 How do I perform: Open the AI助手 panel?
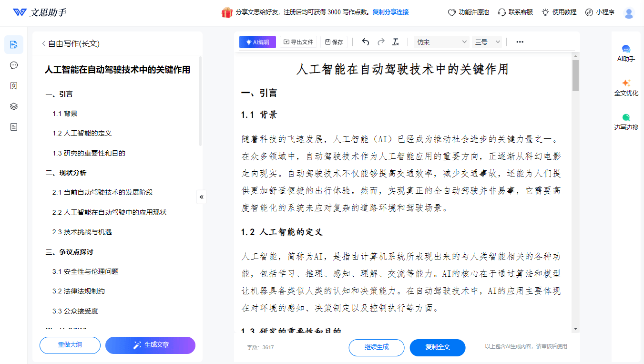coord(626,53)
